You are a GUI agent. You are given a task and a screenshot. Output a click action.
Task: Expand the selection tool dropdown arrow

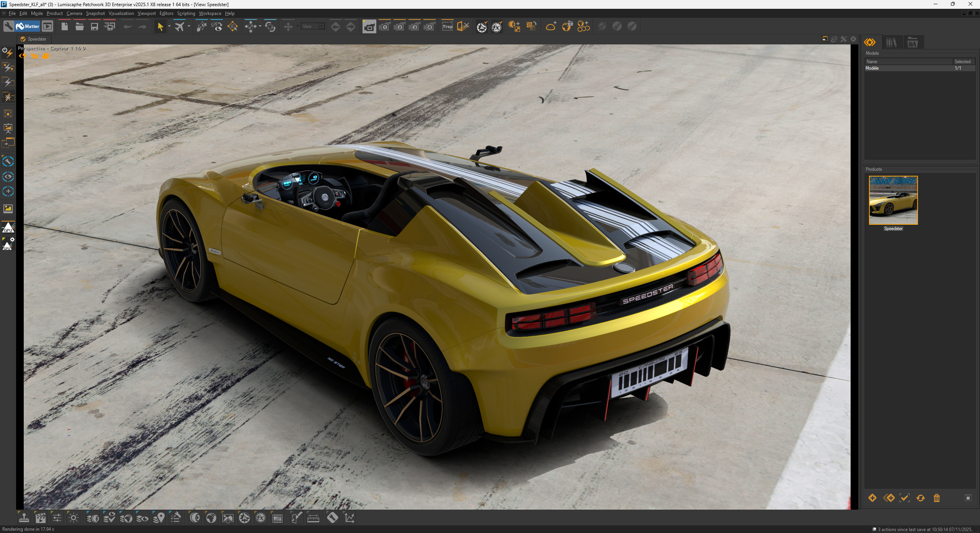pos(169,26)
